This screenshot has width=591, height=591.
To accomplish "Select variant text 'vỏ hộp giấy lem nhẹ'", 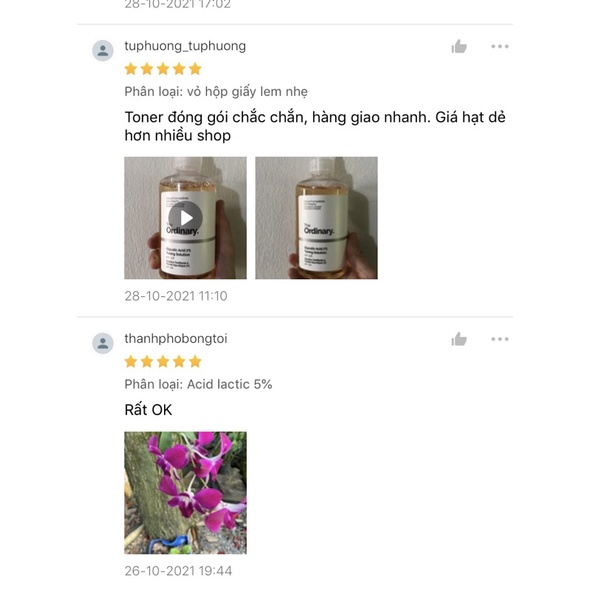I will (247, 92).
